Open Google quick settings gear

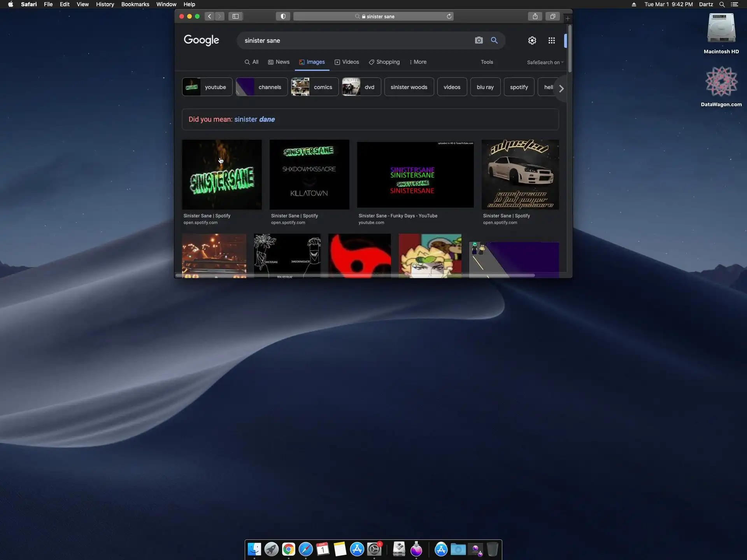532,40
